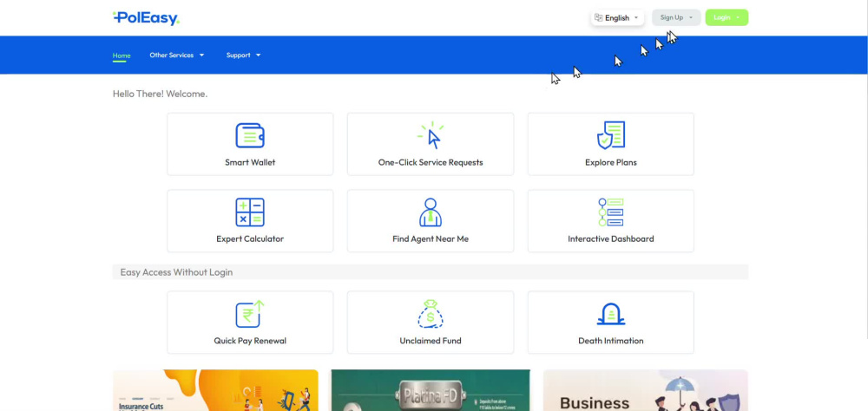Click the Death Intimation label

click(610, 341)
